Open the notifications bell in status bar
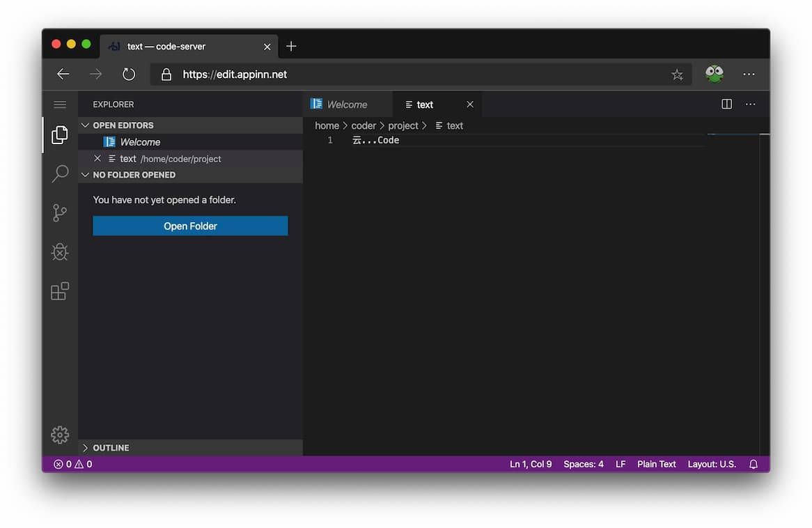 [x=754, y=464]
